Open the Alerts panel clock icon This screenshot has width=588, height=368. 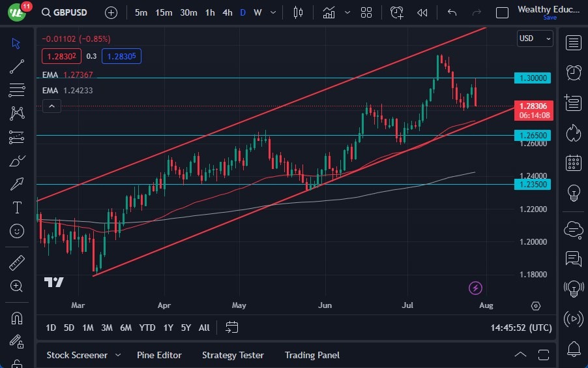[574, 72]
